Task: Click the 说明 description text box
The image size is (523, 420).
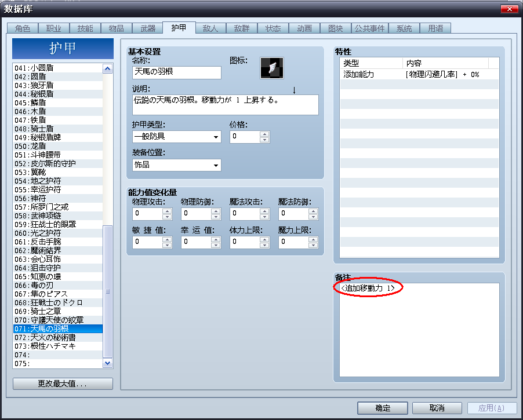Action: coord(226,105)
